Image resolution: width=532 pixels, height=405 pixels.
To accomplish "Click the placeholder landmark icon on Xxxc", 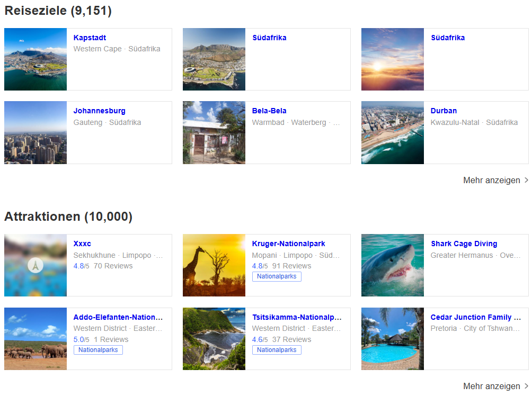I will click(35, 265).
